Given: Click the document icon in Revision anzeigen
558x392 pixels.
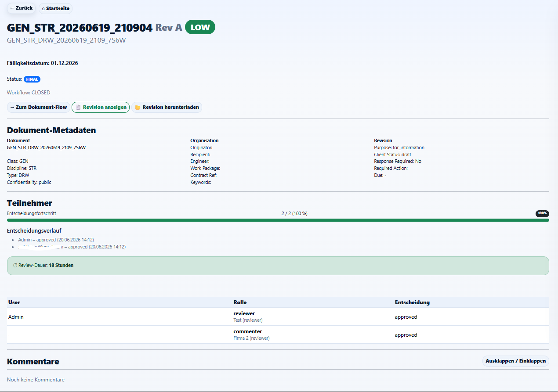Looking at the screenshot, I should [x=78, y=107].
